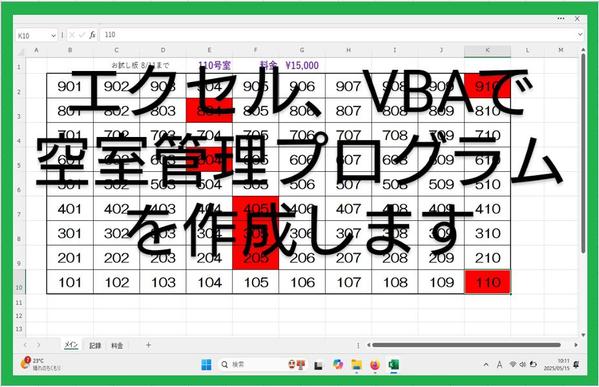Launch Copilot from the taskbar

(338, 364)
